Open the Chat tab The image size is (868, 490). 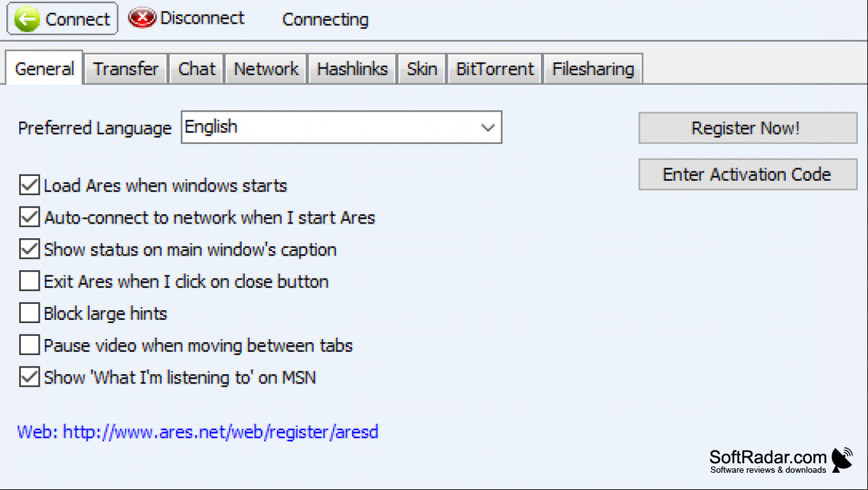click(197, 69)
